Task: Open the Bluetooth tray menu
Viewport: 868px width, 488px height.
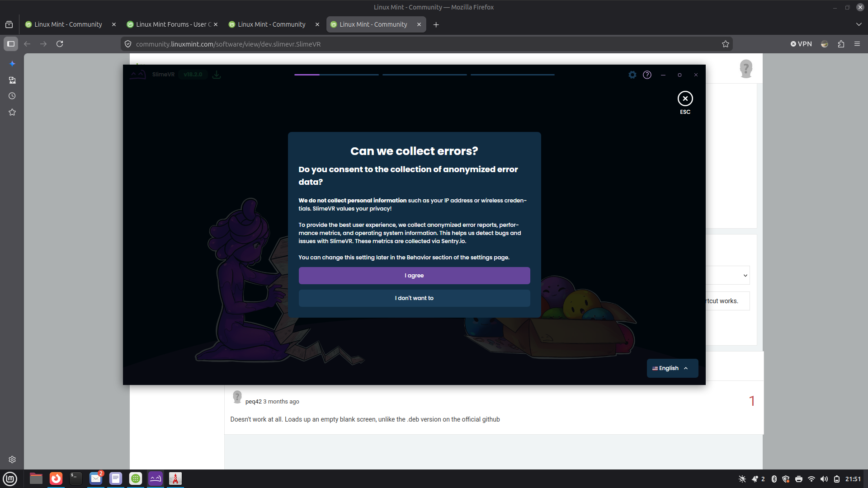Action: 774,479
